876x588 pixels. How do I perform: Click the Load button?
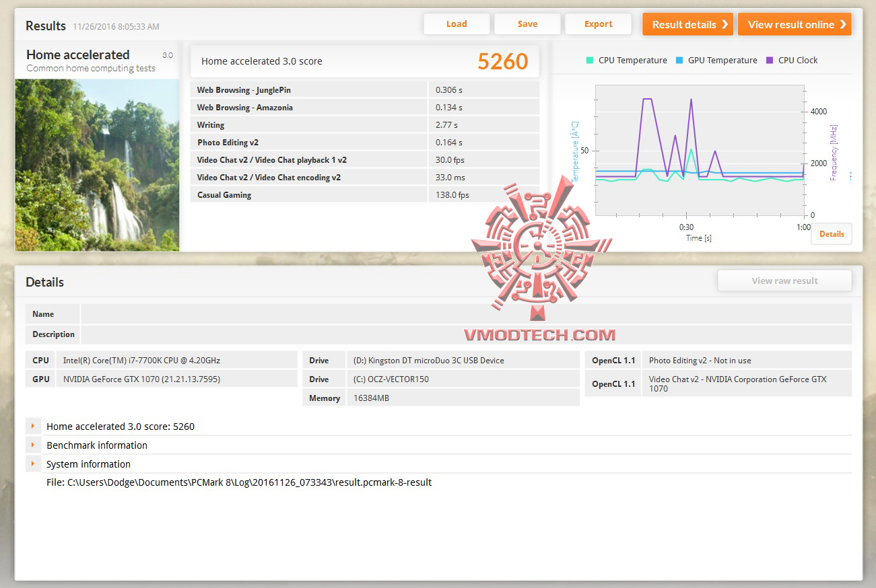(x=457, y=24)
